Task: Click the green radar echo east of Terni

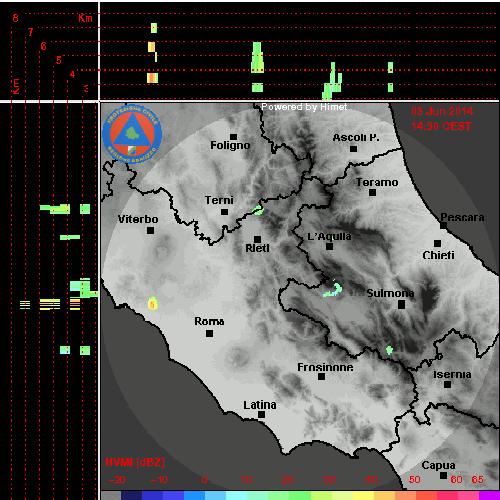Action: click(x=258, y=210)
